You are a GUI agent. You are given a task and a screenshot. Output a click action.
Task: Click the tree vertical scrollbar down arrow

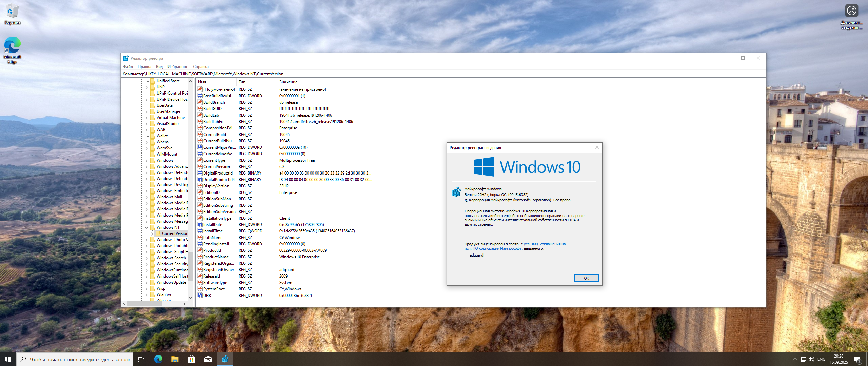(190, 298)
